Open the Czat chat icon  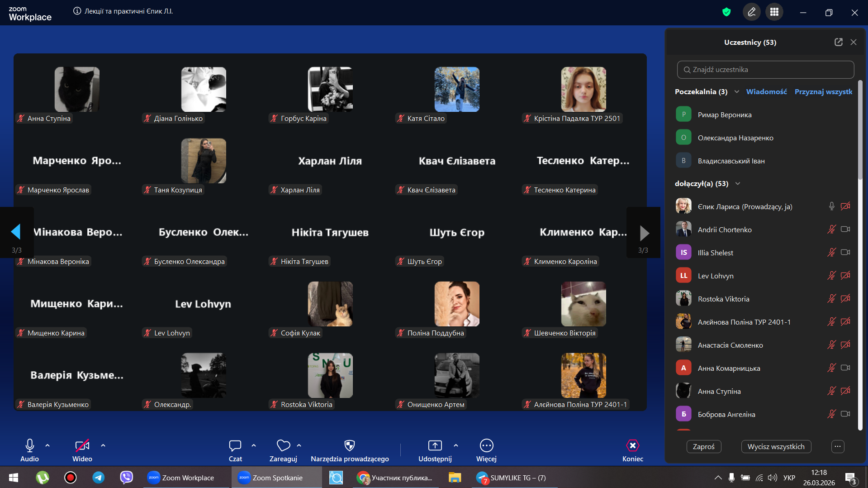click(x=235, y=446)
